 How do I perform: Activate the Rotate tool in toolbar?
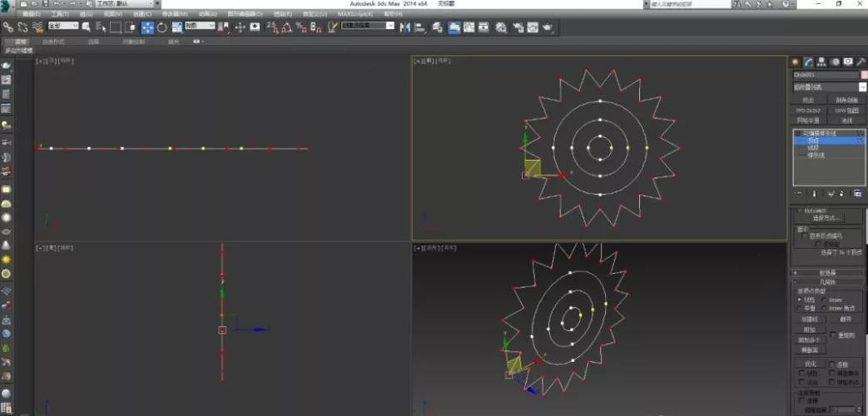click(x=162, y=27)
